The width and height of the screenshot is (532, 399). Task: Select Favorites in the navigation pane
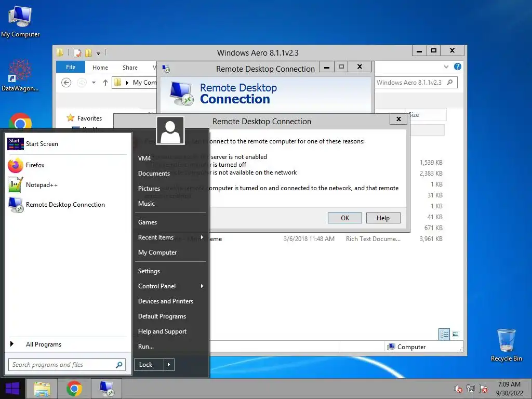[85, 118]
